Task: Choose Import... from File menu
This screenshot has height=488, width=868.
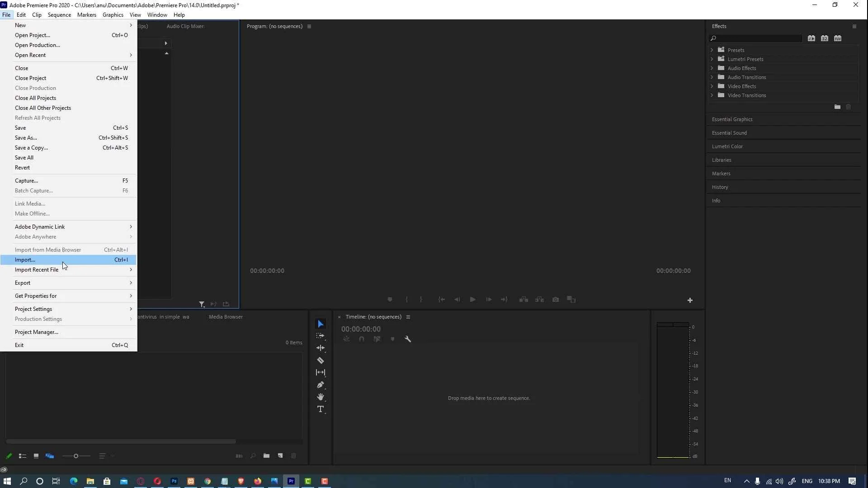Action: click(x=68, y=260)
